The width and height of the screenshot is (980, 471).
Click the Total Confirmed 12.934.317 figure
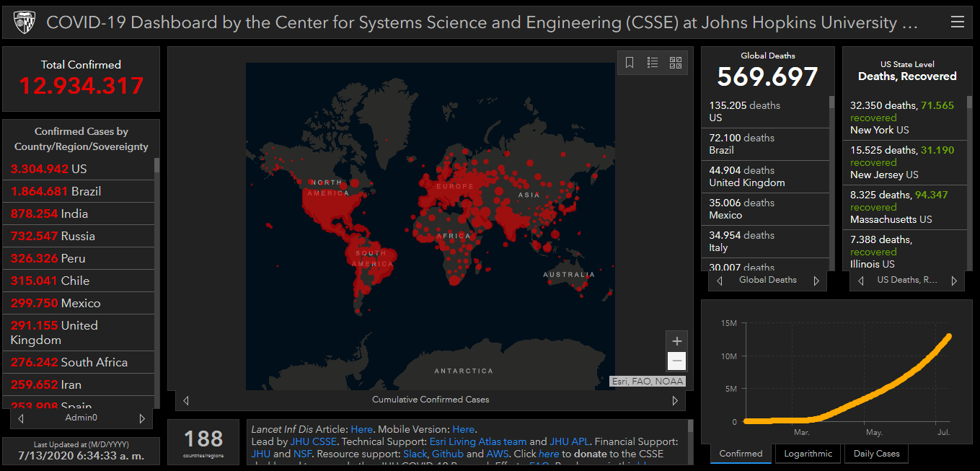coord(81,86)
